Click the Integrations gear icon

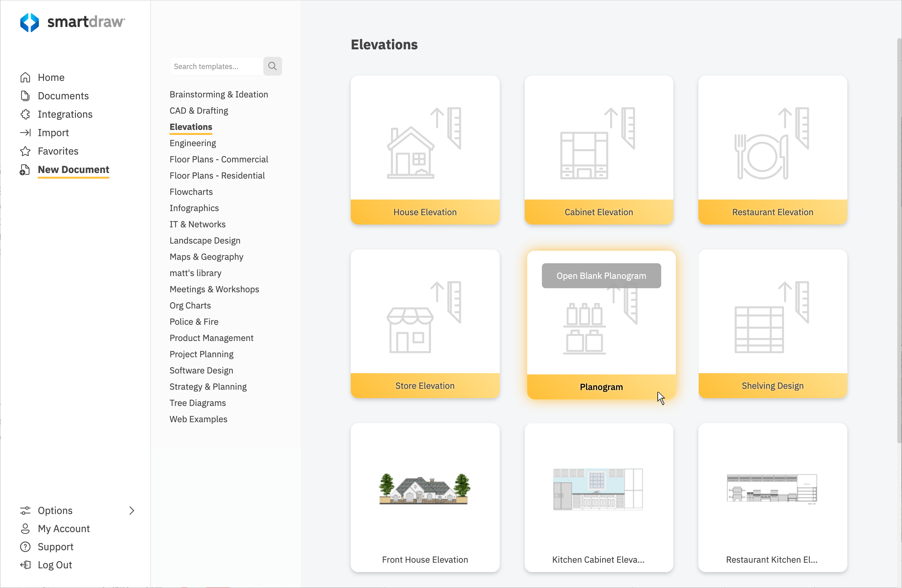(25, 114)
